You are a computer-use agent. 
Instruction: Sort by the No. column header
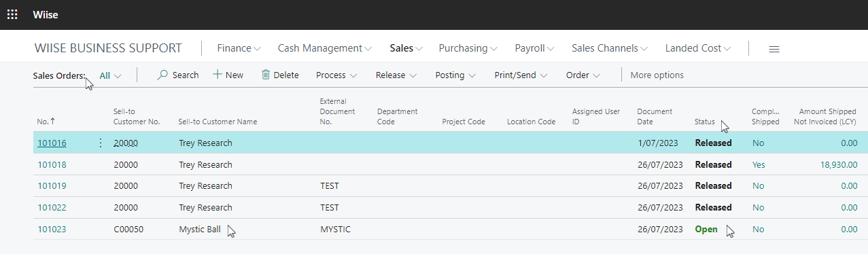(x=46, y=122)
